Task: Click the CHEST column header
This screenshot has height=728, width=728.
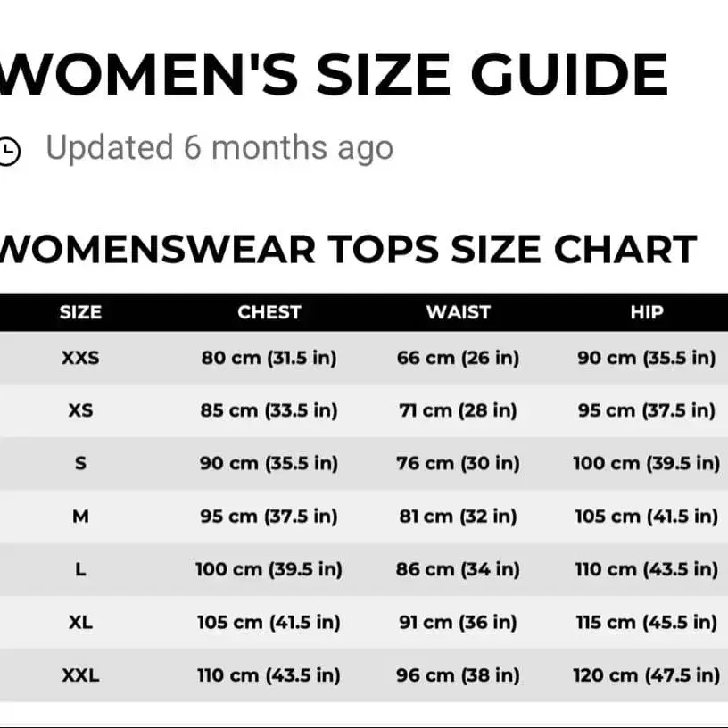Action: click(x=269, y=312)
